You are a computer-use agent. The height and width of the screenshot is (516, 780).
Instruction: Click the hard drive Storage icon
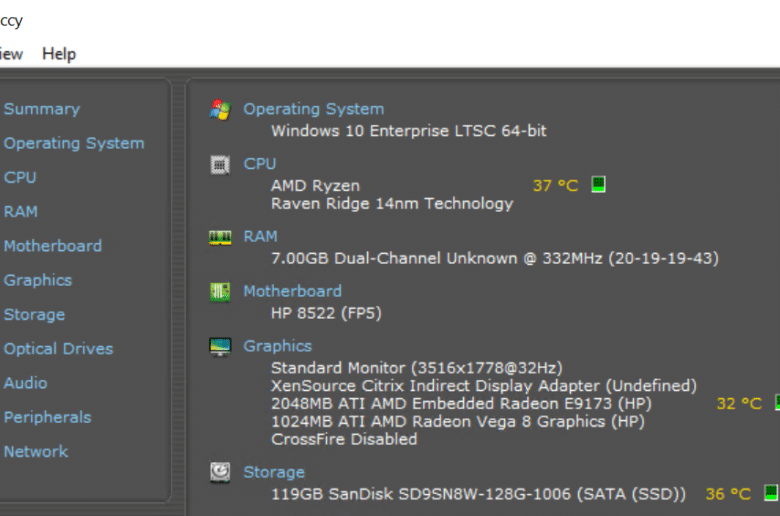pyautogui.click(x=220, y=473)
